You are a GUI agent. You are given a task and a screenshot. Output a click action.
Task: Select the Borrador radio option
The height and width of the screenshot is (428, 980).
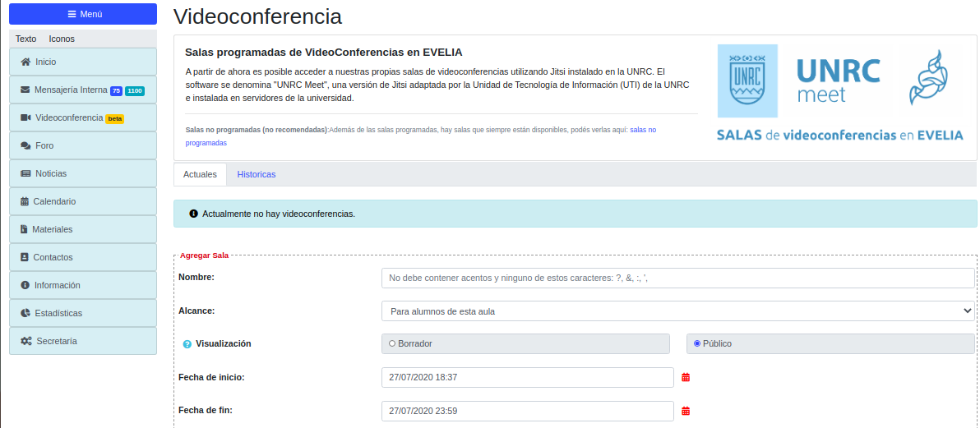pos(392,343)
